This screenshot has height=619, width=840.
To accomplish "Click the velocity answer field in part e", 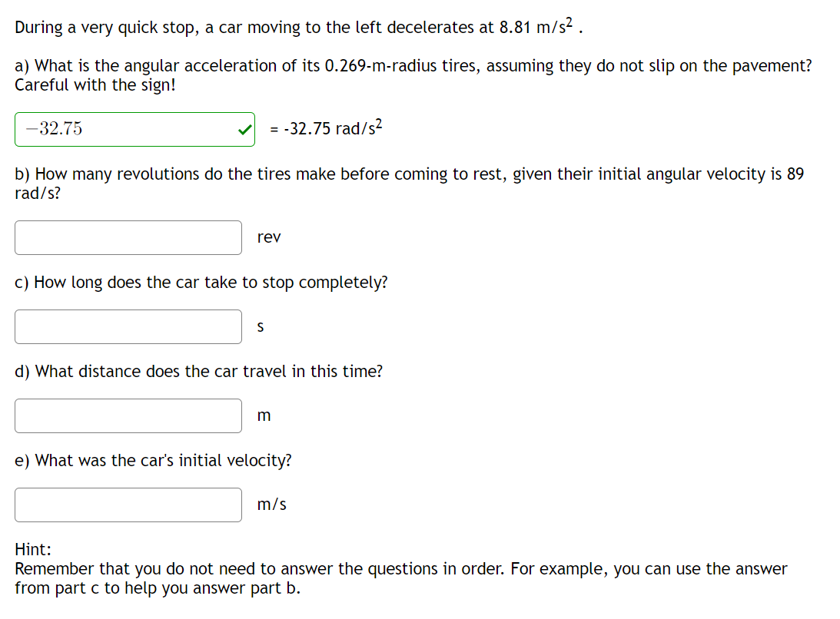I will pos(128,505).
